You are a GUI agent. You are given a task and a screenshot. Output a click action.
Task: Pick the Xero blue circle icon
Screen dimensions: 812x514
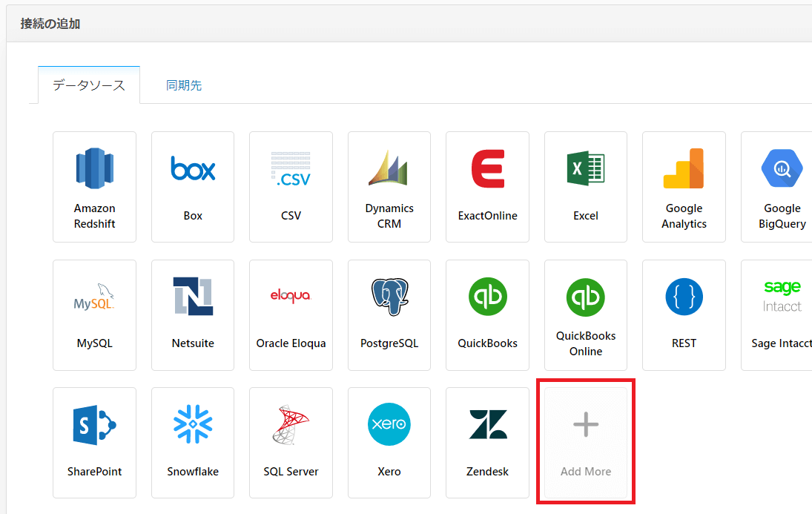point(389,424)
